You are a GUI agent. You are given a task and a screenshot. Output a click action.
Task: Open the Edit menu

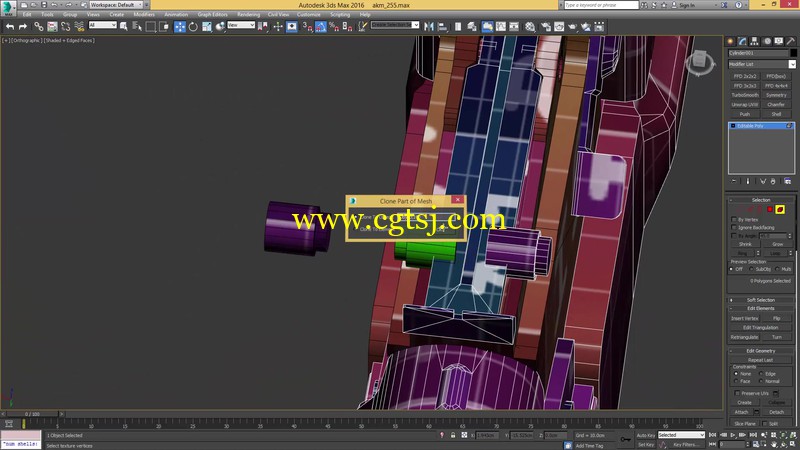coord(27,15)
